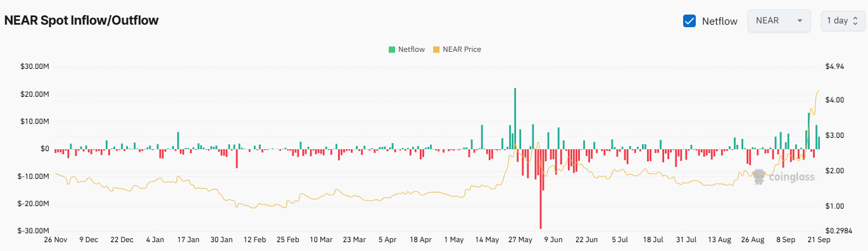Click the $0.2984 price axis label
The height and width of the screenshot is (251, 868).
coord(838,231)
